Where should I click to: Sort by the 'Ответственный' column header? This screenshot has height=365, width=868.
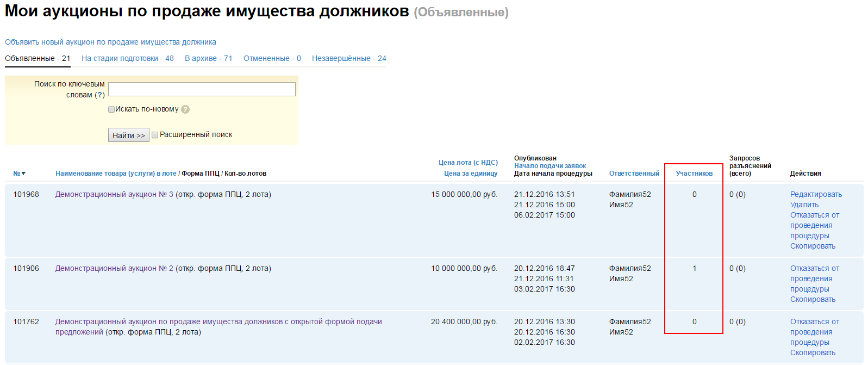click(634, 174)
